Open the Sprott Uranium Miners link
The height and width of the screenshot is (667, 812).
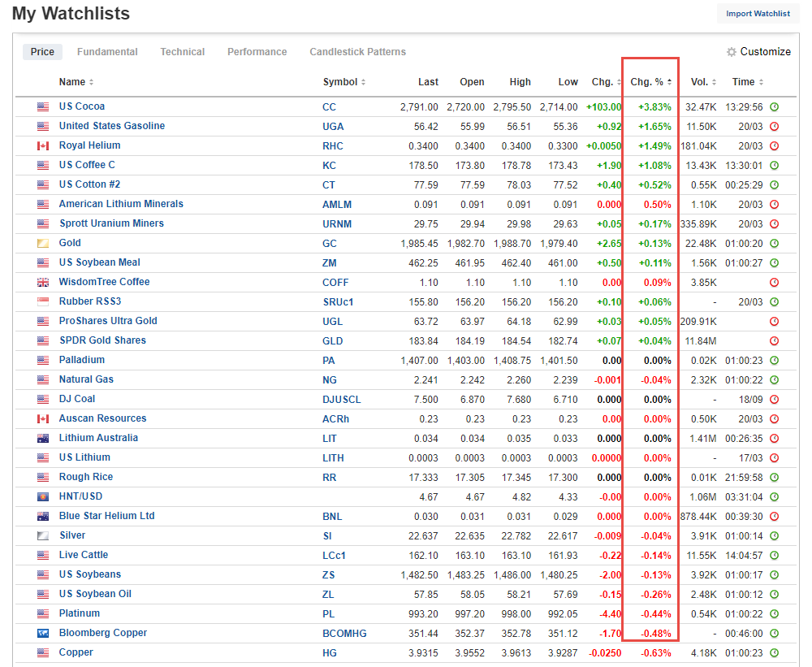pos(111,223)
